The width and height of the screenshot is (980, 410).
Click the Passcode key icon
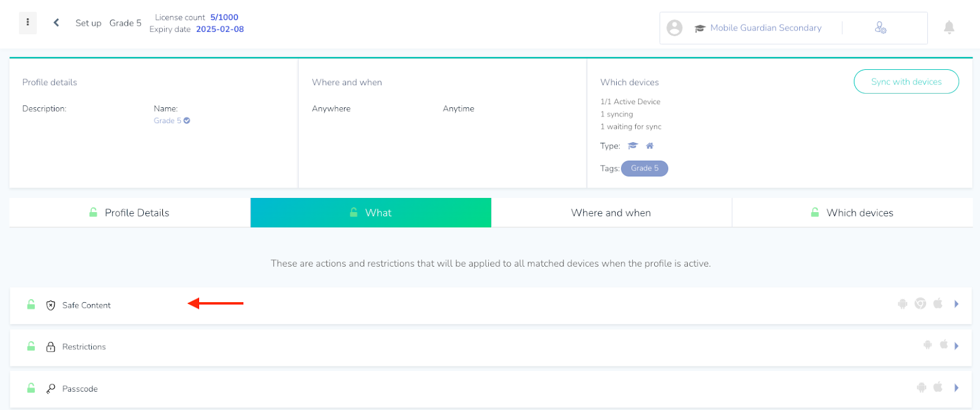(51, 389)
